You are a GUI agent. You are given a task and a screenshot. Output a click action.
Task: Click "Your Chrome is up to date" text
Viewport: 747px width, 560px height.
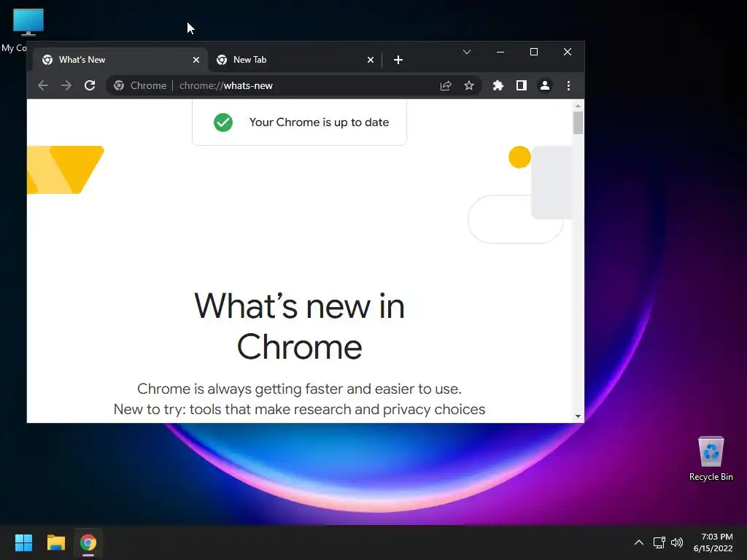(x=320, y=122)
